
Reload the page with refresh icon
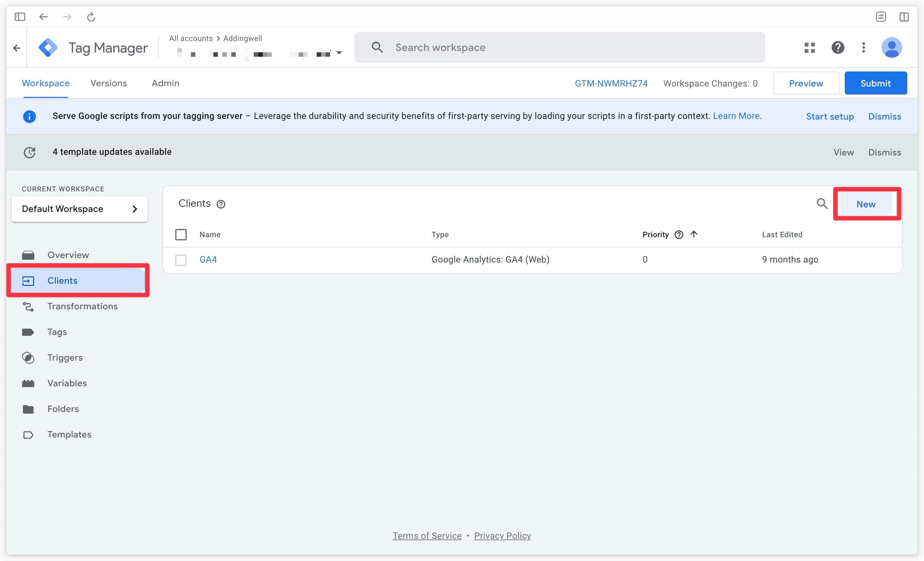click(x=91, y=17)
